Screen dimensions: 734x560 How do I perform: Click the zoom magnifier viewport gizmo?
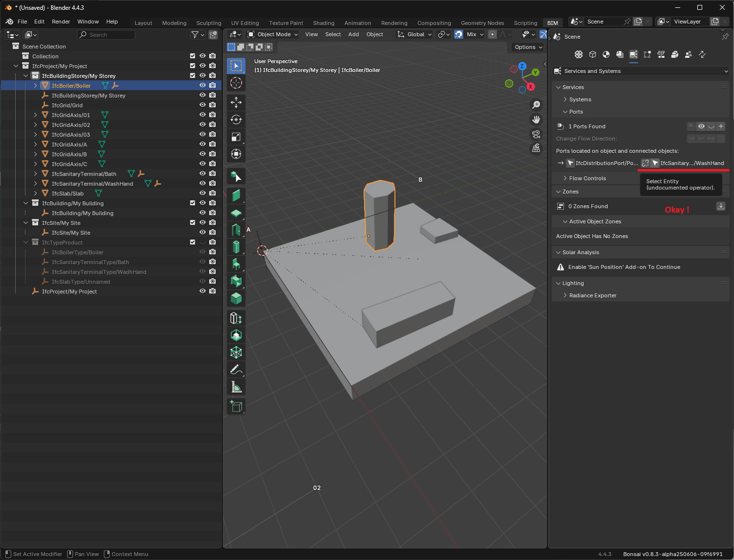pyautogui.click(x=536, y=105)
